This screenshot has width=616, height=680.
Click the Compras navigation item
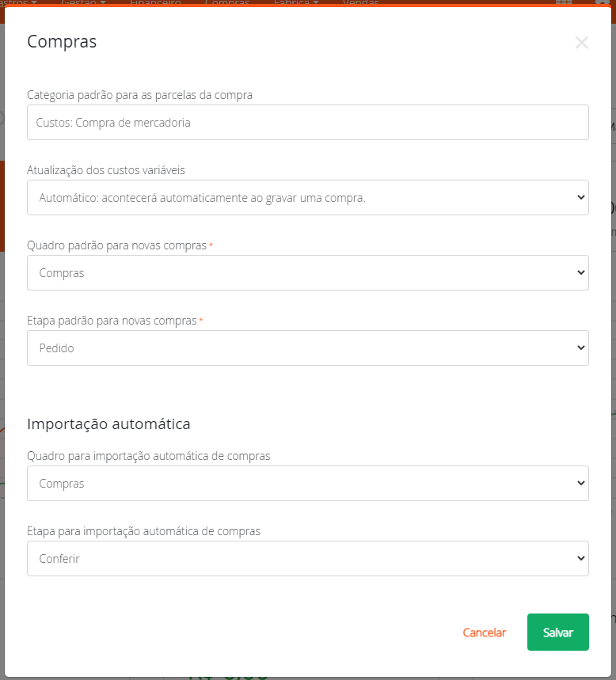pyautogui.click(x=227, y=3)
